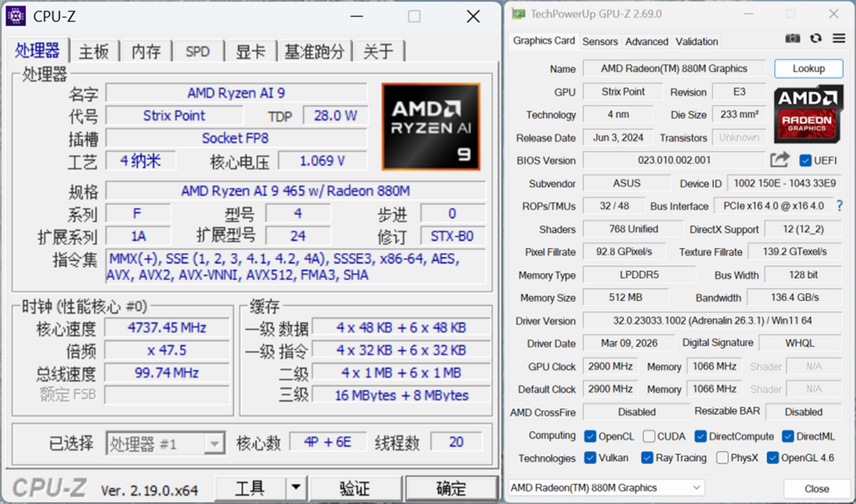
Task: Click the GPU-Z refresh icon
Action: [x=816, y=38]
